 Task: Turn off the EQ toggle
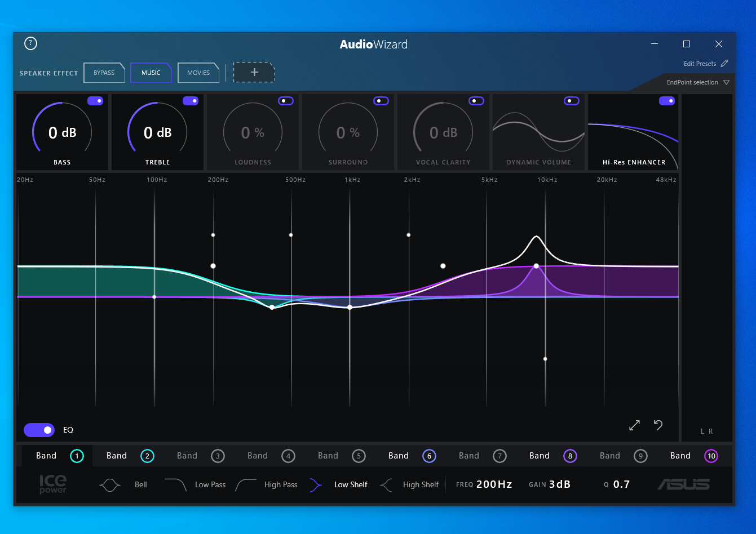pyautogui.click(x=39, y=430)
